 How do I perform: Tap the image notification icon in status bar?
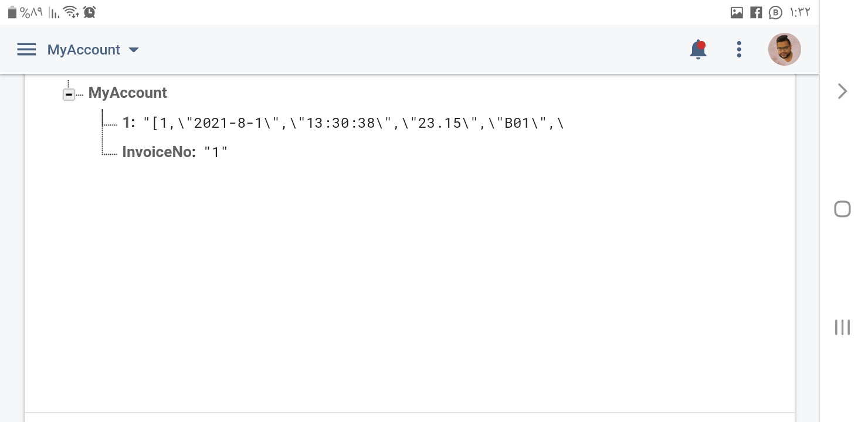[x=737, y=12]
